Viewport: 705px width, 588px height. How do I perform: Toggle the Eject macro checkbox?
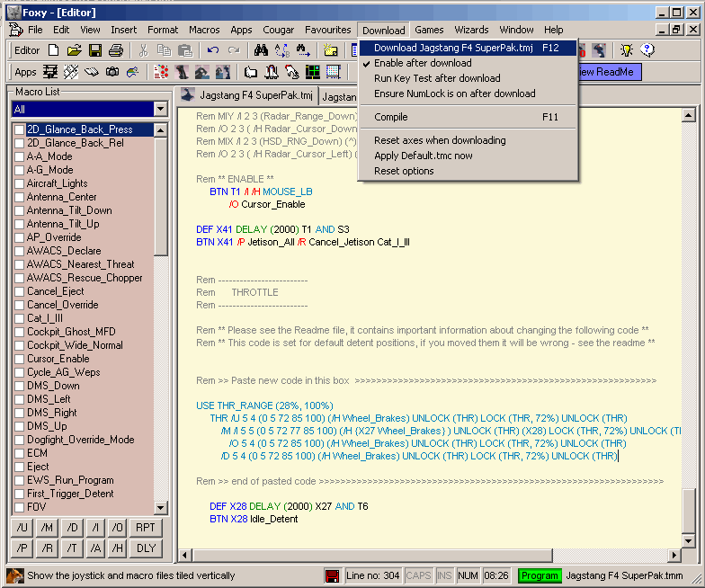click(x=19, y=467)
